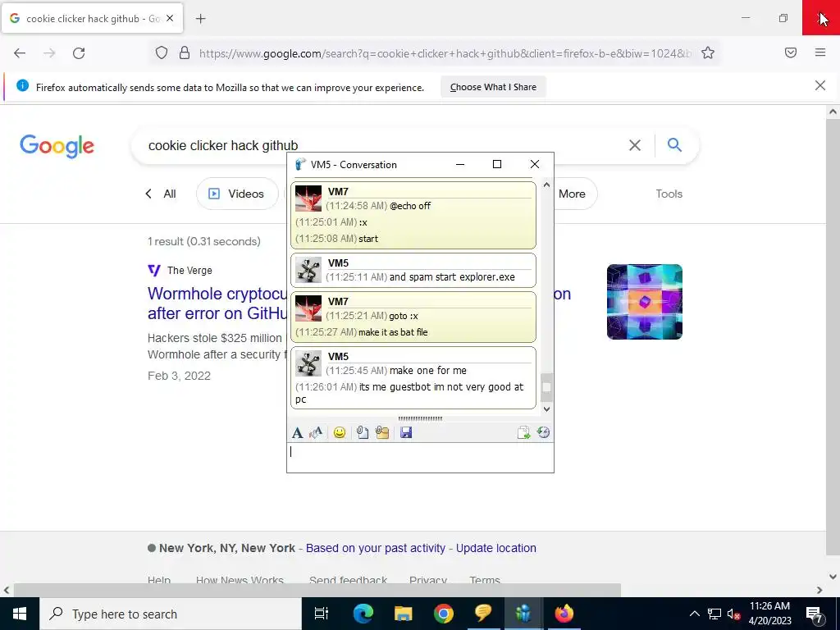Click the Windows taskbar search box
Image resolution: width=840 pixels, height=630 pixels.
171,614
